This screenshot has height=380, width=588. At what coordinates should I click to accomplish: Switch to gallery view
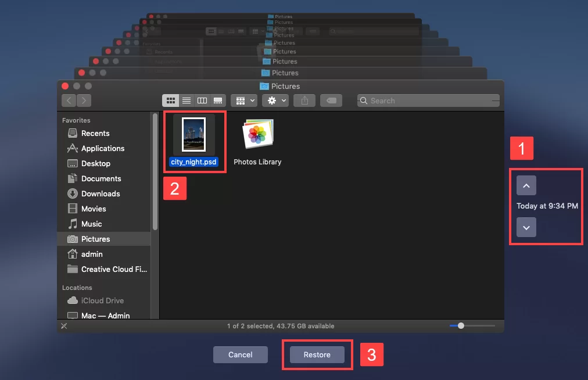point(218,100)
